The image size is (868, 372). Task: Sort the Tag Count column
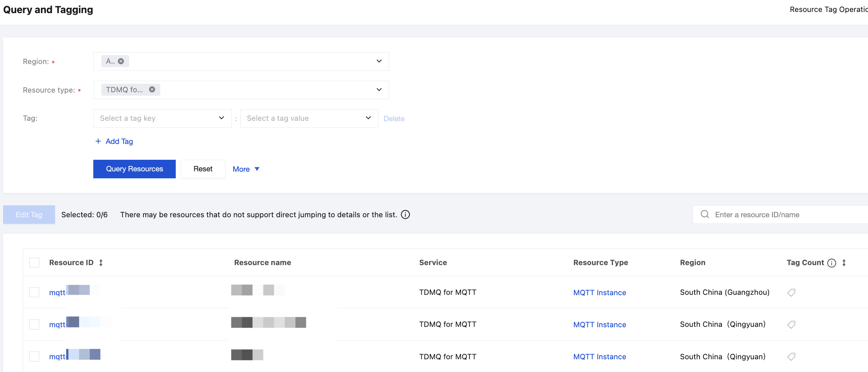pos(844,263)
